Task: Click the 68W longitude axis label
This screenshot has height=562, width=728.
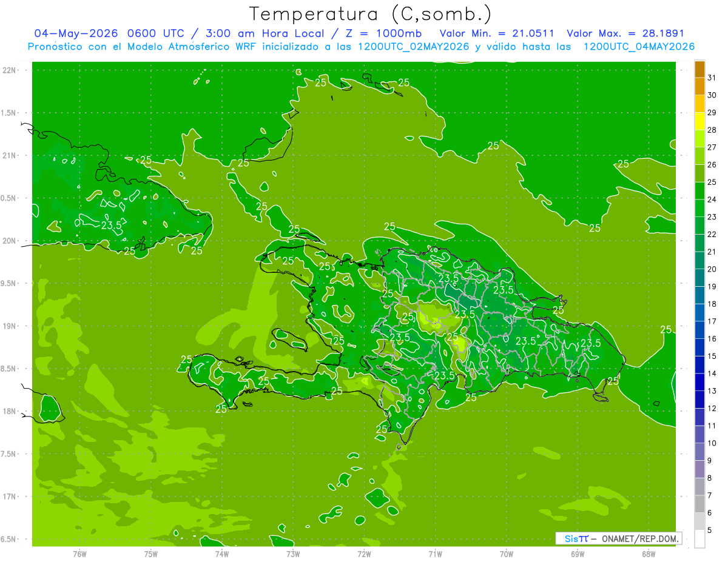Action: point(649,554)
